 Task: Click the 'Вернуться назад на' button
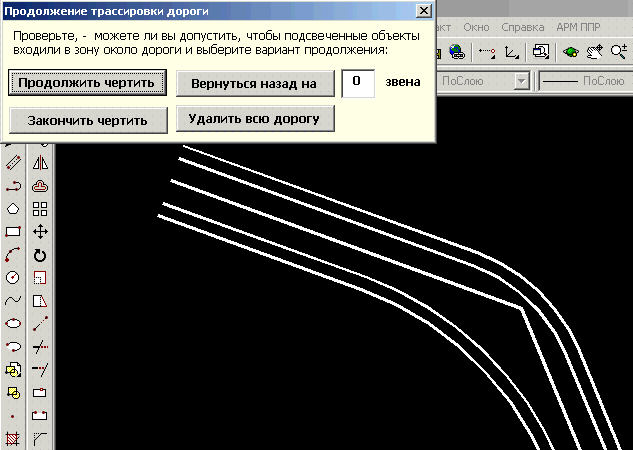255,84
